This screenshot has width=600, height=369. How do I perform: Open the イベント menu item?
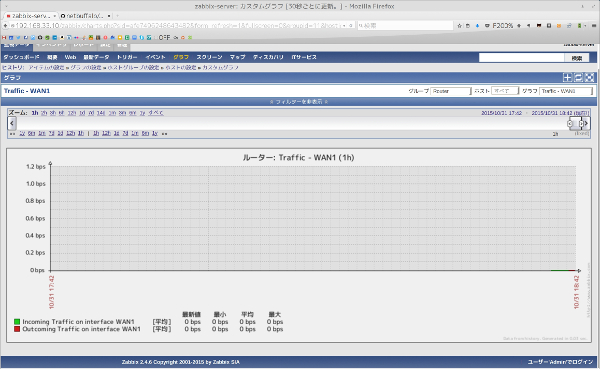tap(155, 57)
